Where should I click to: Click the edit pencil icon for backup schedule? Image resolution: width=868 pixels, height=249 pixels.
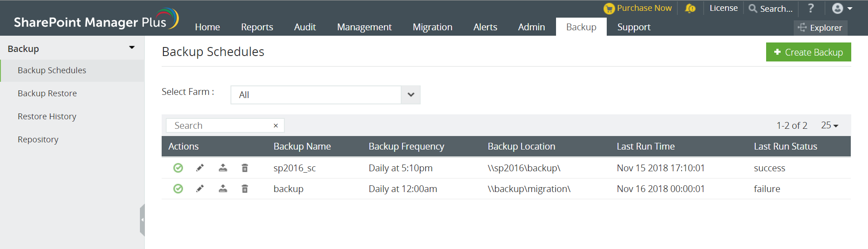point(200,189)
